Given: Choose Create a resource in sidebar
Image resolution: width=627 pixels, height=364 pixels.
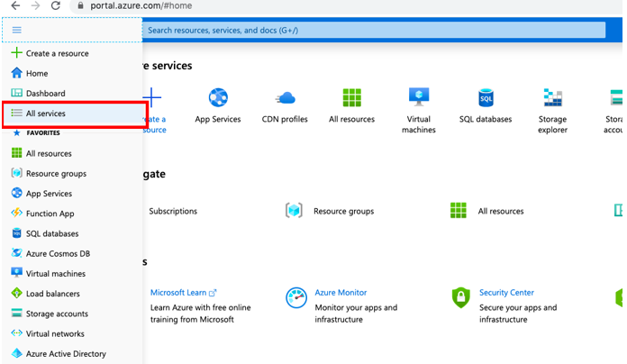Looking at the screenshot, I should pyautogui.click(x=57, y=53).
